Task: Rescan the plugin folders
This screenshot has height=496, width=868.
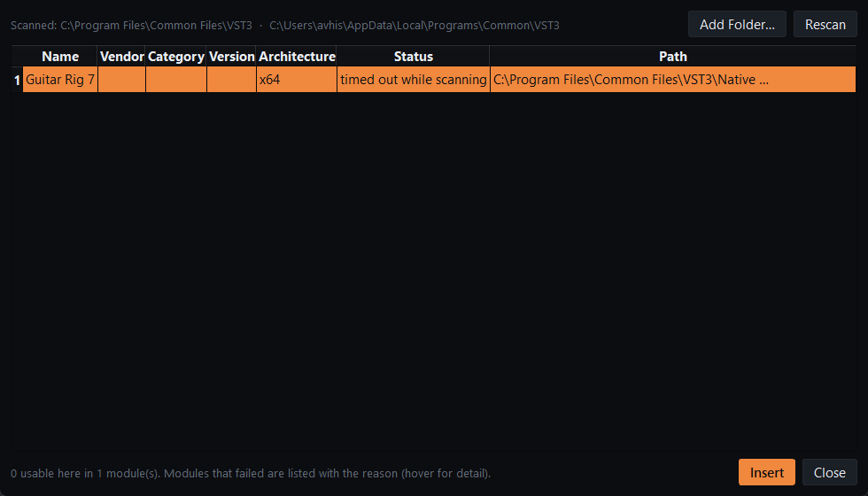Action: tap(825, 25)
